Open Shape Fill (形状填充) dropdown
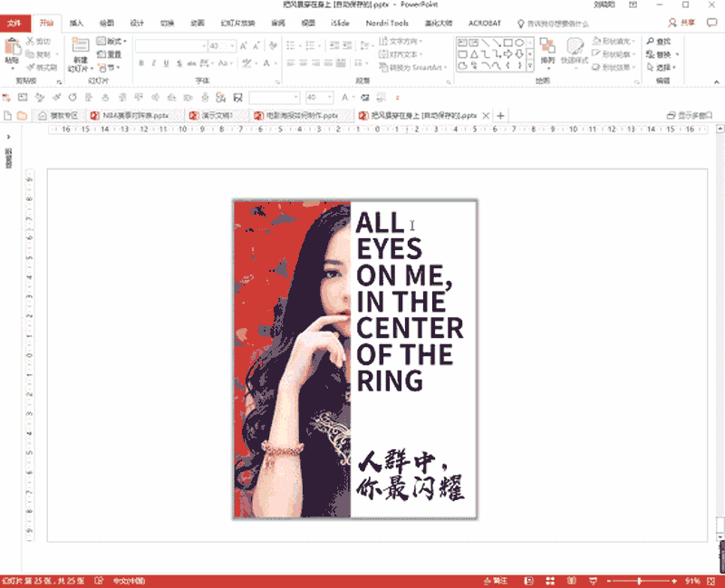This screenshot has height=588, width=725. coord(614,41)
